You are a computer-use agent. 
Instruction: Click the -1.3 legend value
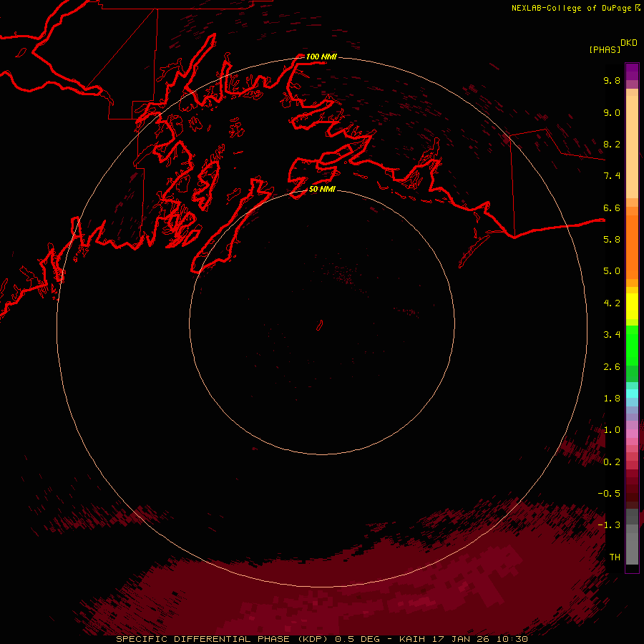[609, 525]
